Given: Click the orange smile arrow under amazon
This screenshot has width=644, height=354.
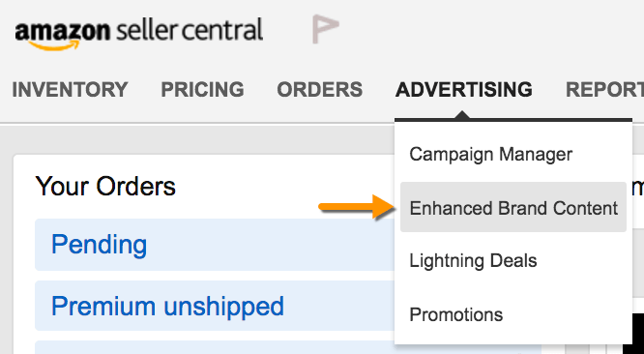Looking at the screenshot, I should 54,44.
